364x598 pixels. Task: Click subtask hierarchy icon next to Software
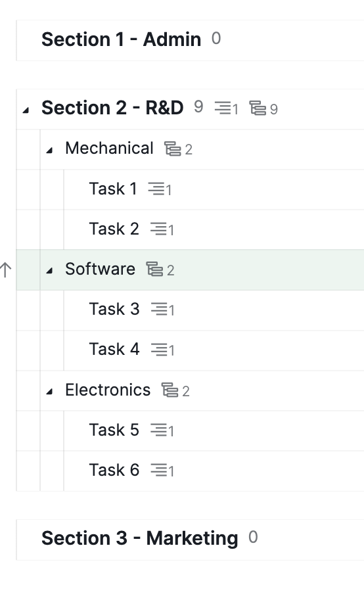(154, 269)
